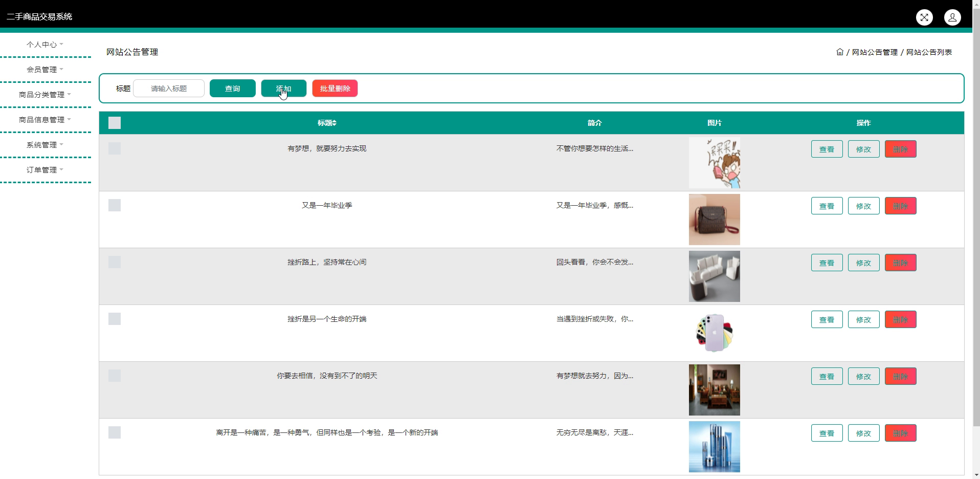Click summary text 不管你想要怎样的生活...
Screen dimensions: 980x479
[x=595, y=148]
